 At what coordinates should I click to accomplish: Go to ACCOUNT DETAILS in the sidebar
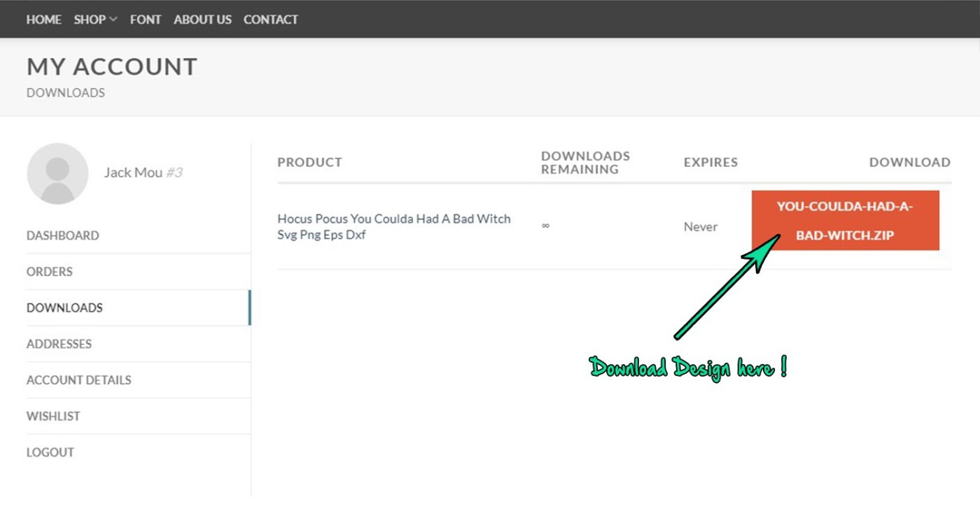click(79, 380)
